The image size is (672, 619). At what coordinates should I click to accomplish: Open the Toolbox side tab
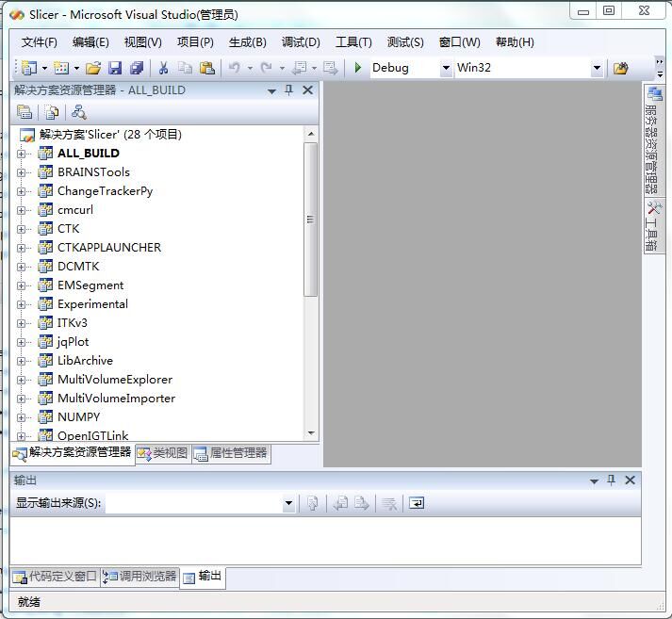click(653, 226)
